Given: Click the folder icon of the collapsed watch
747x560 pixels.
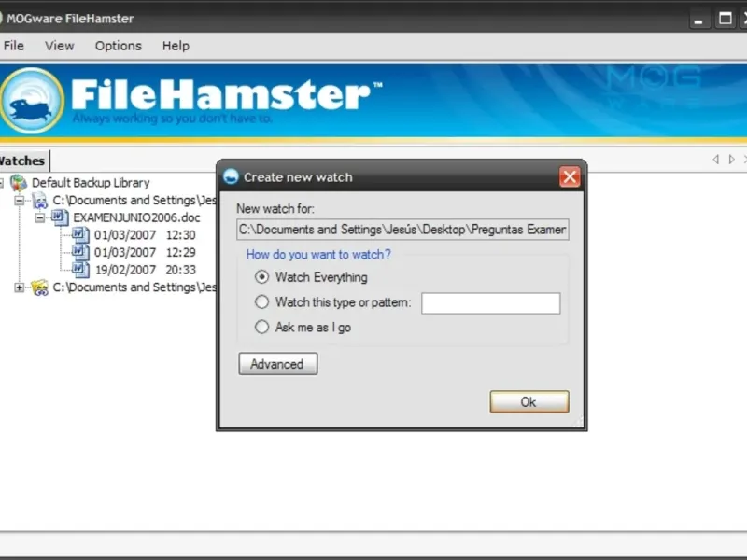Looking at the screenshot, I should click(39, 287).
